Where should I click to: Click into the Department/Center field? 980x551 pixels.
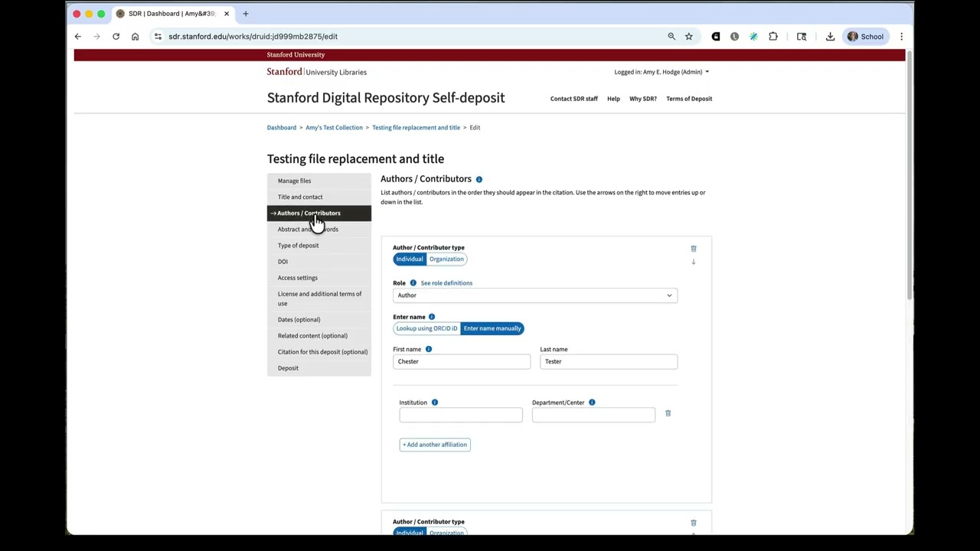[593, 415]
